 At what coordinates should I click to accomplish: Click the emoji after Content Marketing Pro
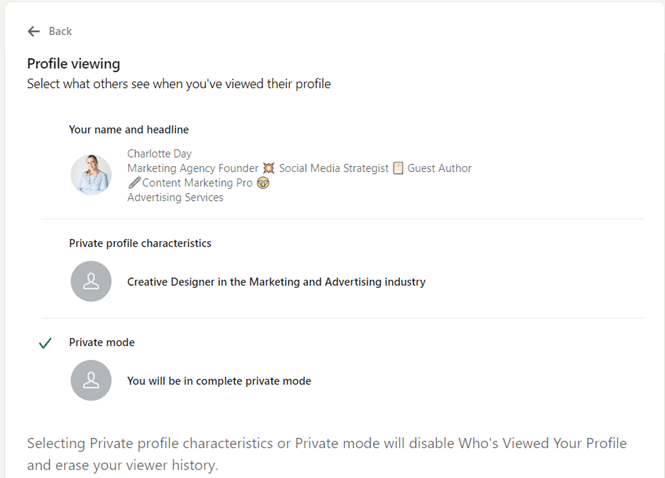point(263,183)
